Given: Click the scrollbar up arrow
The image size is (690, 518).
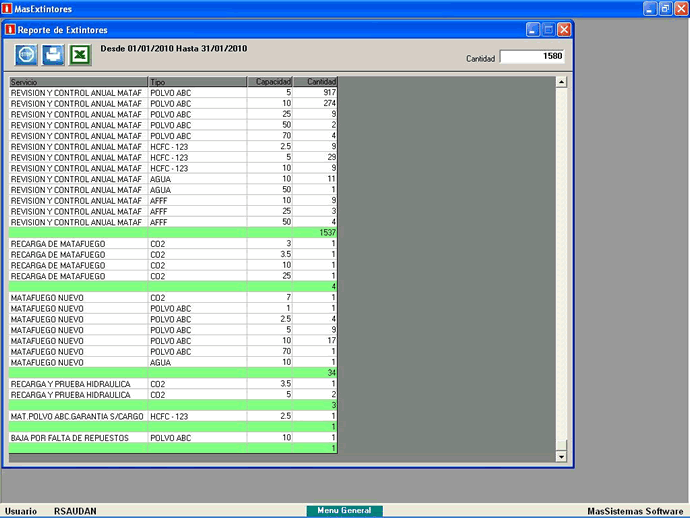Looking at the screenshot, I should point(561,82).
